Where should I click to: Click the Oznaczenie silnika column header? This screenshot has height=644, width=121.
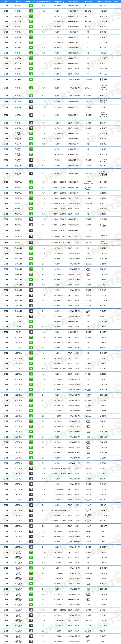coord(103,2)
